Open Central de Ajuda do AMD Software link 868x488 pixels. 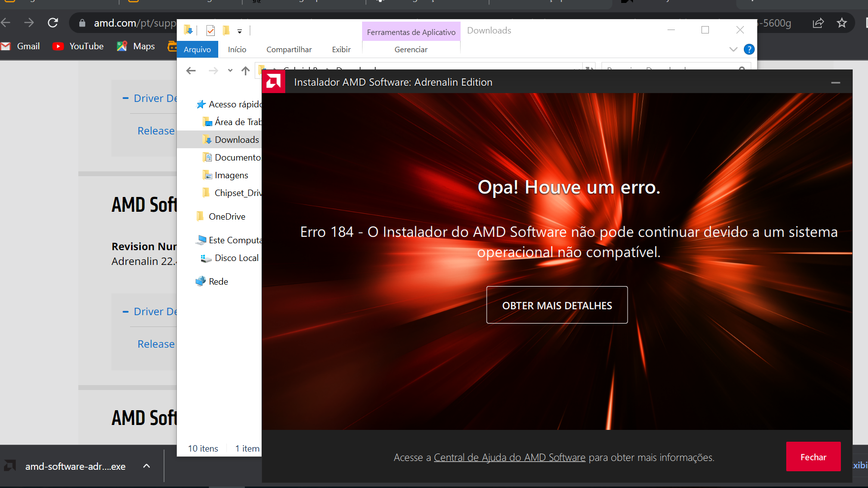pyautogui.click(x=509, y=457)
